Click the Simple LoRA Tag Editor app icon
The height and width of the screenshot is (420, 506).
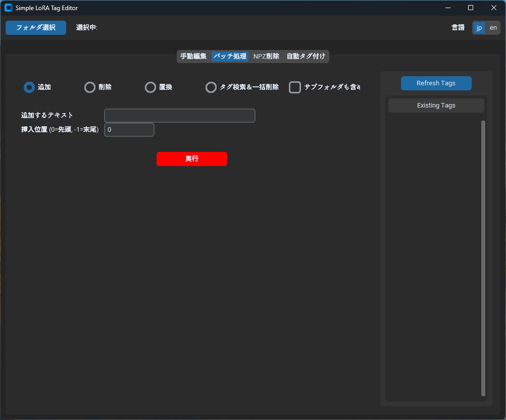pos(8,8)
